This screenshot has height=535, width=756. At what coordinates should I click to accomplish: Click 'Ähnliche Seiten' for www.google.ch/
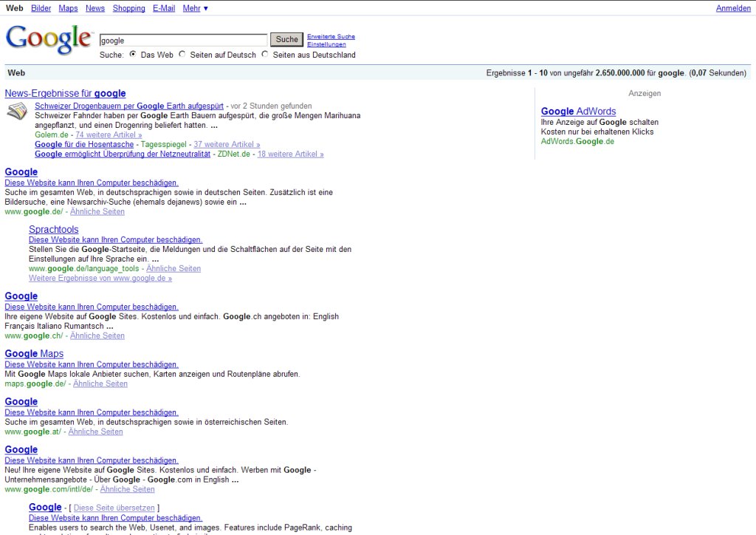click(97, 335)
